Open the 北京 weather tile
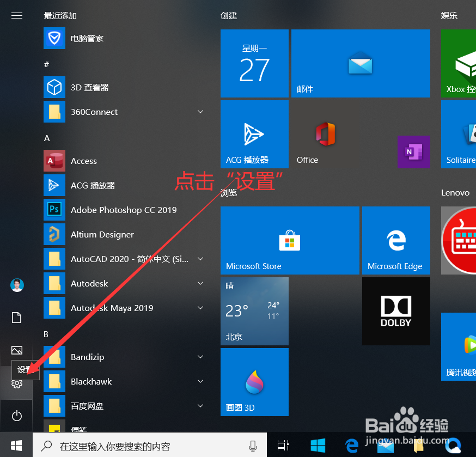The image size is (476, 457). pos(254,311)
